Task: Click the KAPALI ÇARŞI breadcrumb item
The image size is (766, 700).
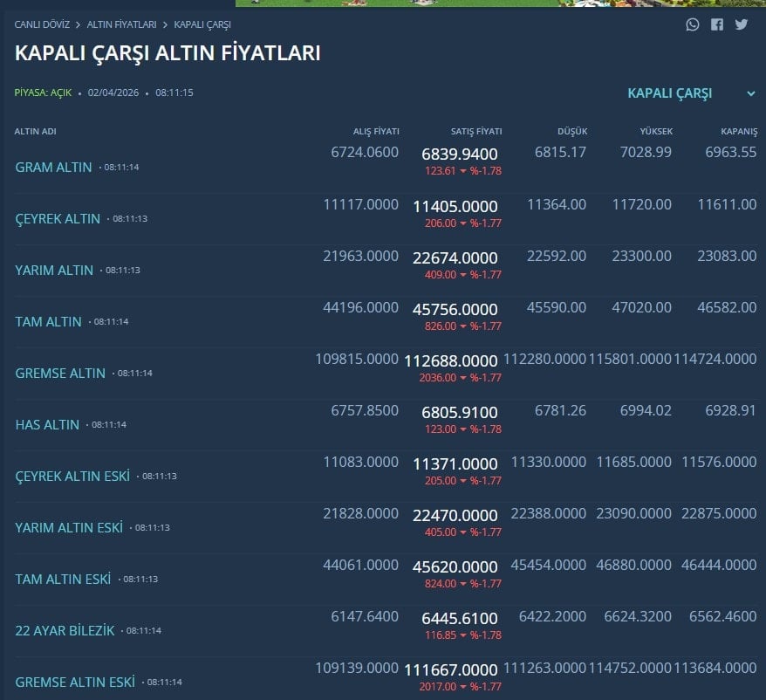Action: [x=202, y=24]
